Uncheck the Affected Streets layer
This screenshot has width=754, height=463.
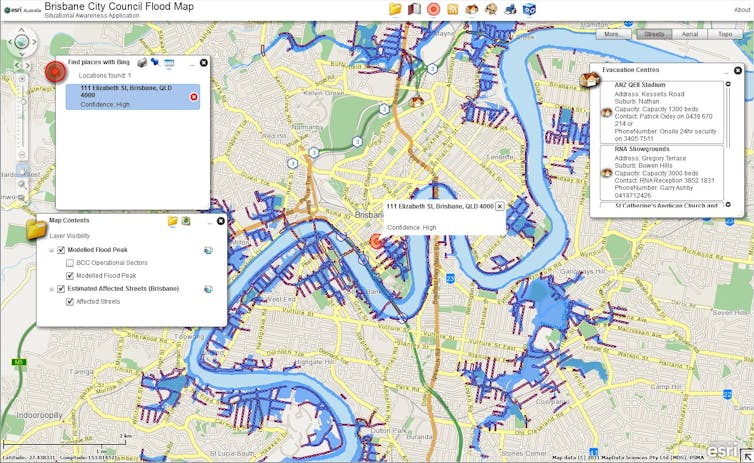tap(69, 301)
